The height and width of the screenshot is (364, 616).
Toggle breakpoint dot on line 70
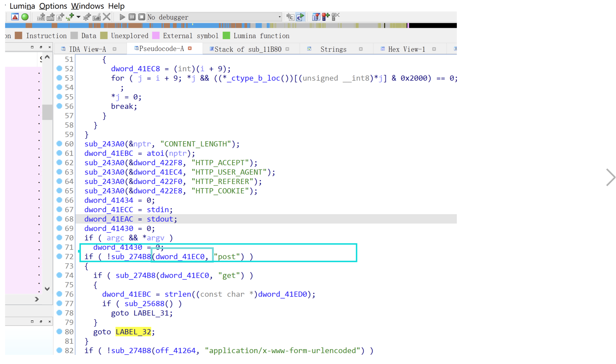59,237
